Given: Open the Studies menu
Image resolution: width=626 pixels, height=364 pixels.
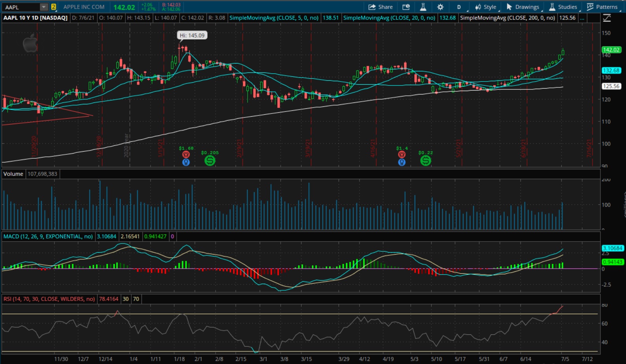Looking at the screenshot, I should pyautogui.click(x=564, y=7).
